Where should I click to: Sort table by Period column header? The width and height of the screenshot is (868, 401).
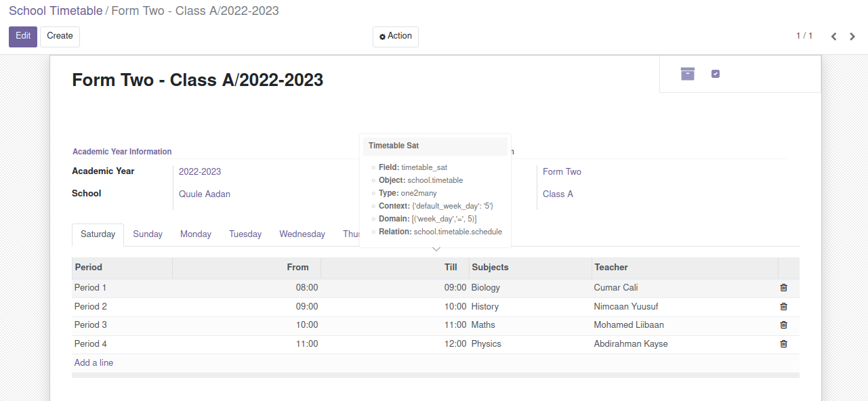(89, 268)
